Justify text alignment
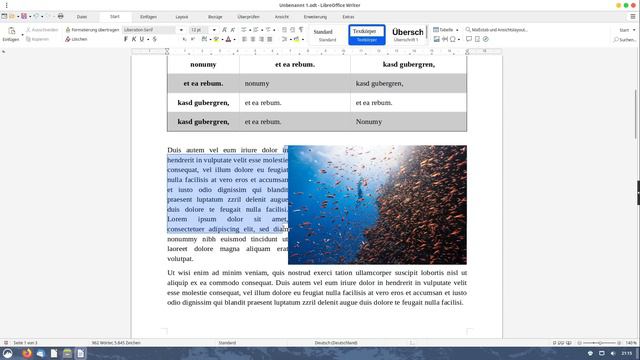Image resolution: width=640 pixels, height=360 pixels. click(x=269, y=39)
